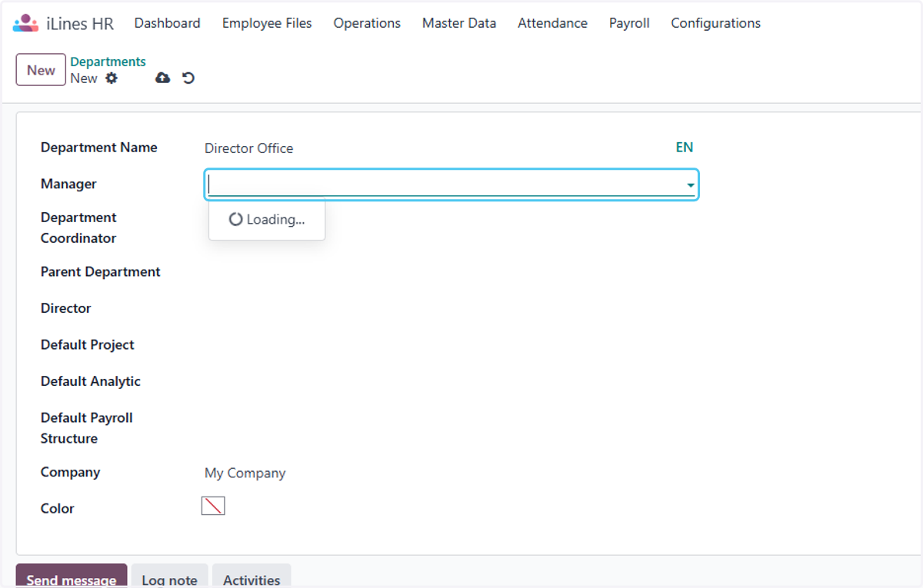
Task: Click the New record button
Action: point(41,70)
